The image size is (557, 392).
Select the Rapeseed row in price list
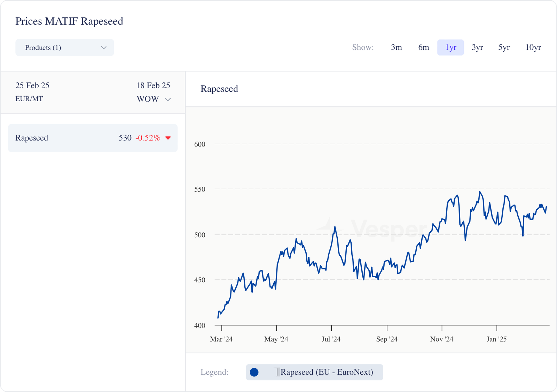tap(93, 138)
